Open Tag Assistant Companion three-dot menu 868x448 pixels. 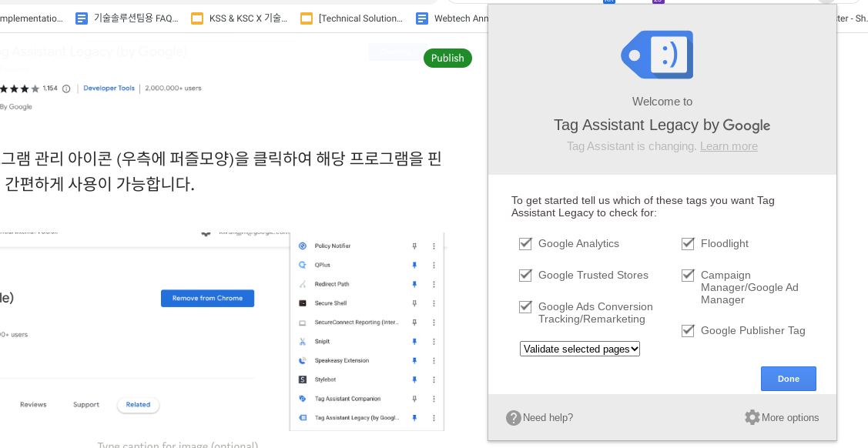[x=434, y=399]
